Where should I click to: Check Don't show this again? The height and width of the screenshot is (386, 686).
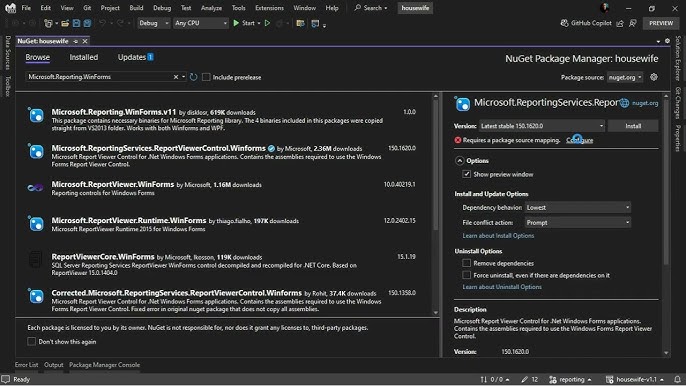32,341
